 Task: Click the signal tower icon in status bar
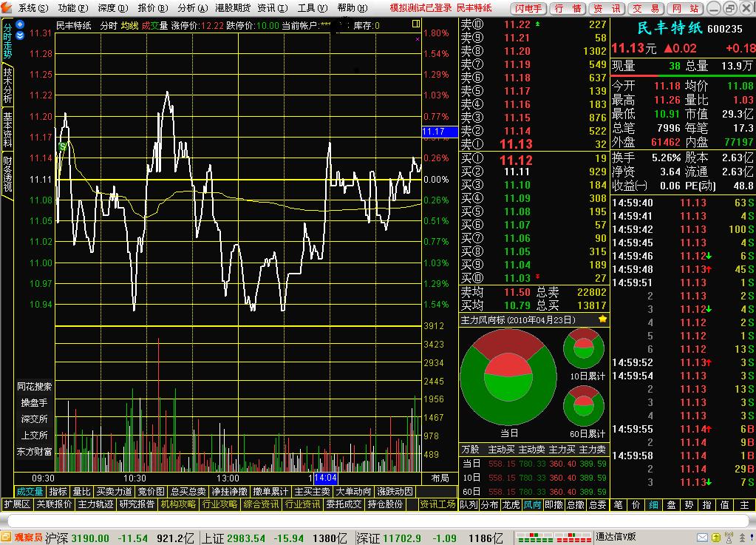click(729, 538)
